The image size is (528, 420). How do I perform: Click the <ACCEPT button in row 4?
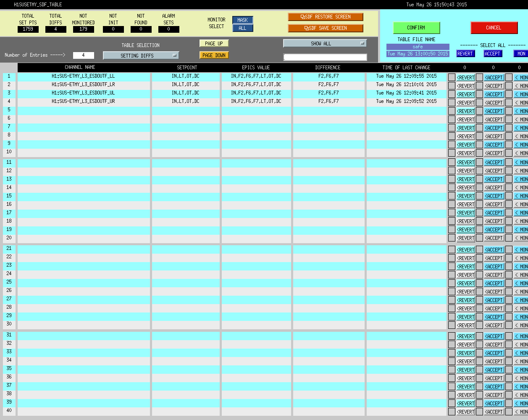coord(494,103)
